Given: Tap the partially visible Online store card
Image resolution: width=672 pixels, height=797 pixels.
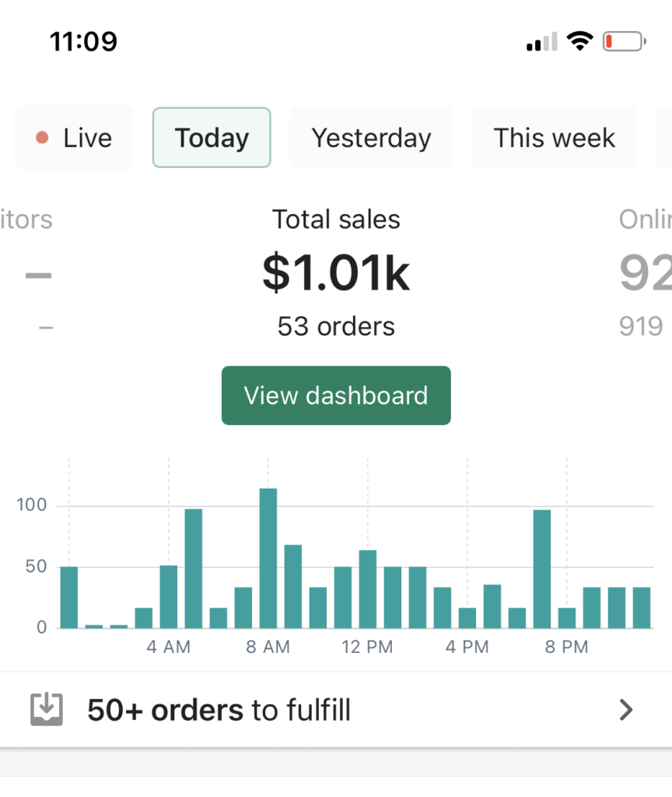Looking at the screenshot, I should pyautogui.click(x=645, y=272).
